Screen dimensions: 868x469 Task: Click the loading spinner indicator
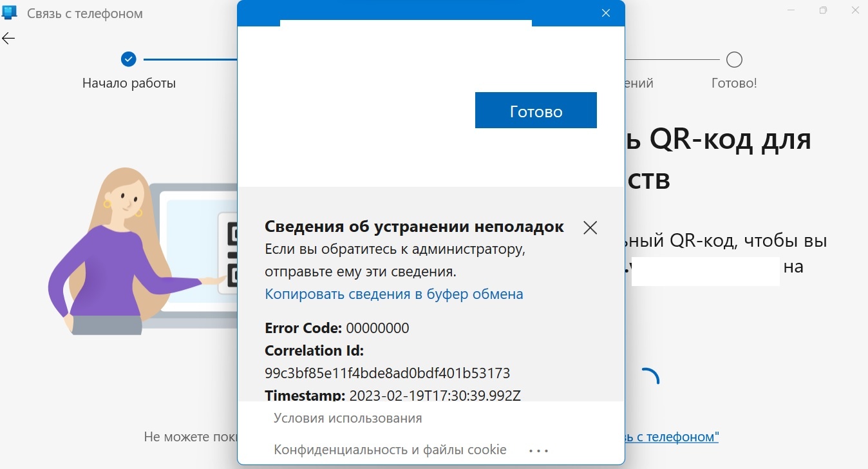tap(649, 376)
